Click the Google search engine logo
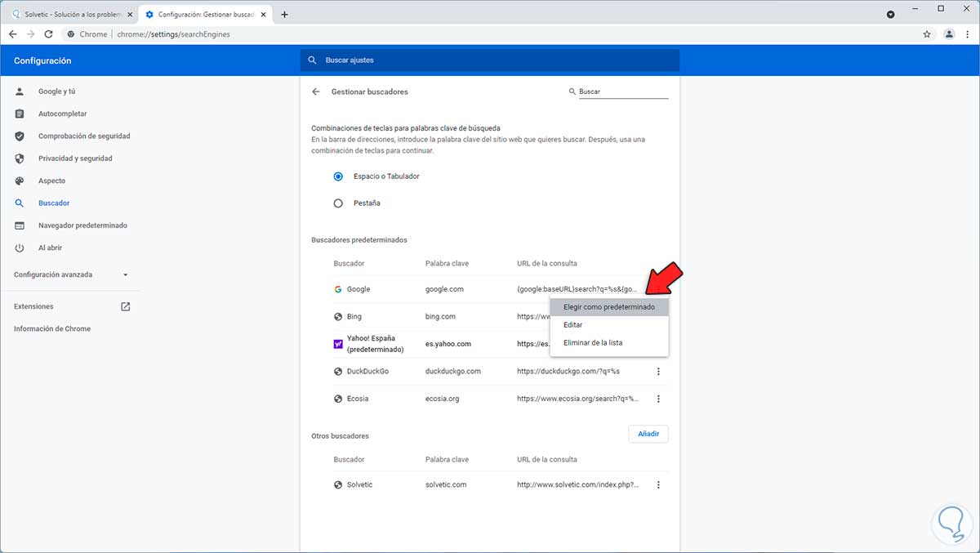 [x=338, y=289]
